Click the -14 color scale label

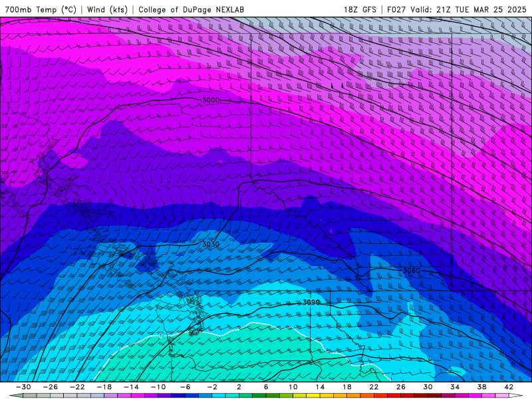point(131,387)
